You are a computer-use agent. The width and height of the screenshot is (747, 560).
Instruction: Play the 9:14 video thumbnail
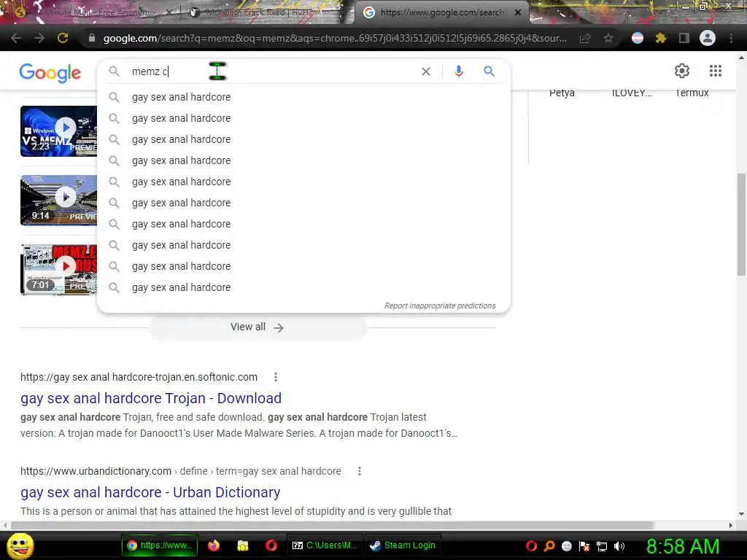(58, 200)
